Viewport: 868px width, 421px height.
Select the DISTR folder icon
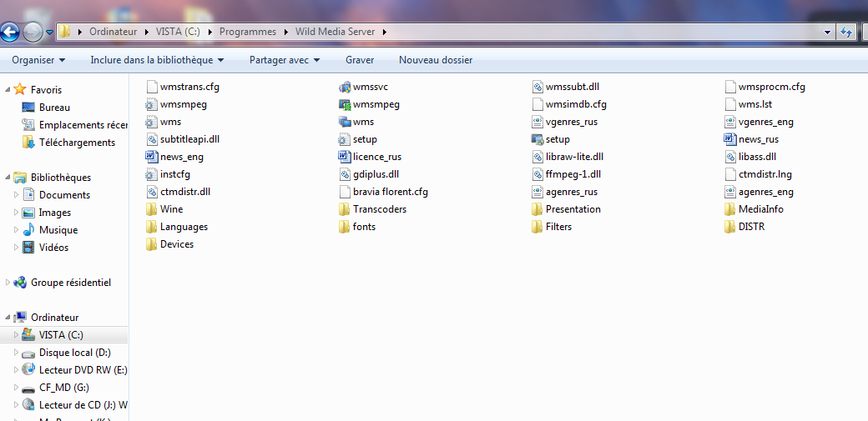click(x=731, y=227)
